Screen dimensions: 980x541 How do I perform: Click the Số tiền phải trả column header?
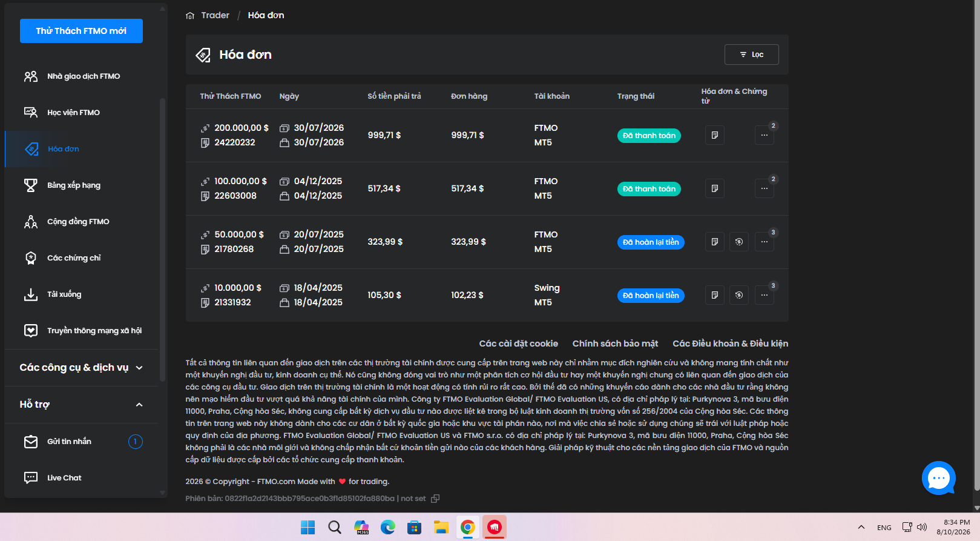click(394, 96)
